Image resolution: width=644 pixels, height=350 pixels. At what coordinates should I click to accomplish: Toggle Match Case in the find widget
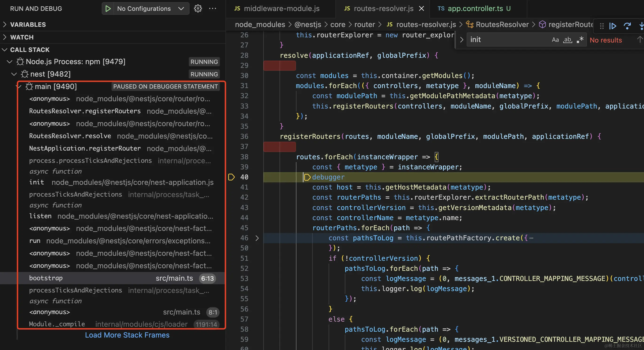pos(555,39)
